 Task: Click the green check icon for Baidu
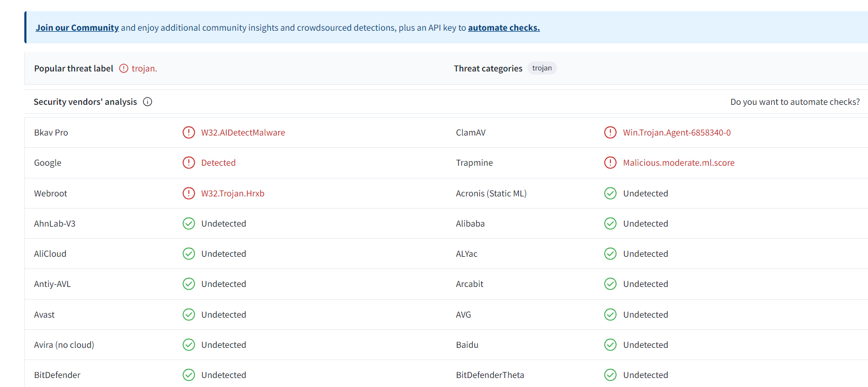pyautogui.click(x=610, y=345)
